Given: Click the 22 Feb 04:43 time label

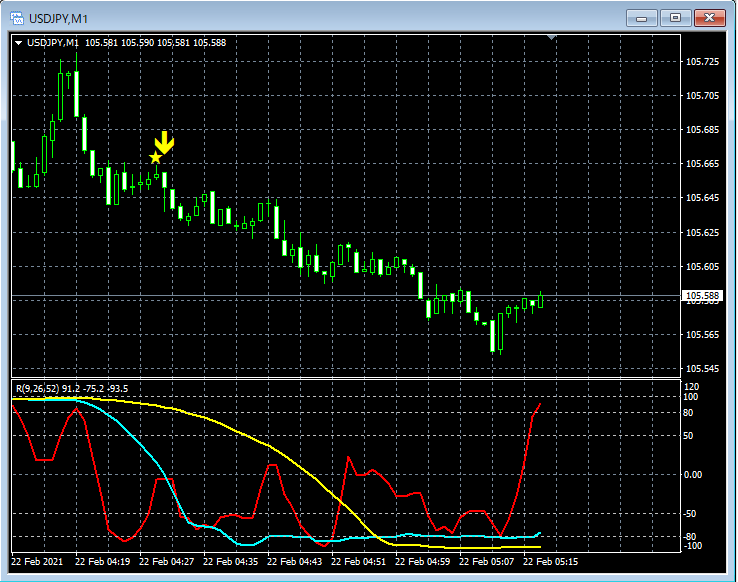Looking at the screenshot, I should click(x=295, y=562).
